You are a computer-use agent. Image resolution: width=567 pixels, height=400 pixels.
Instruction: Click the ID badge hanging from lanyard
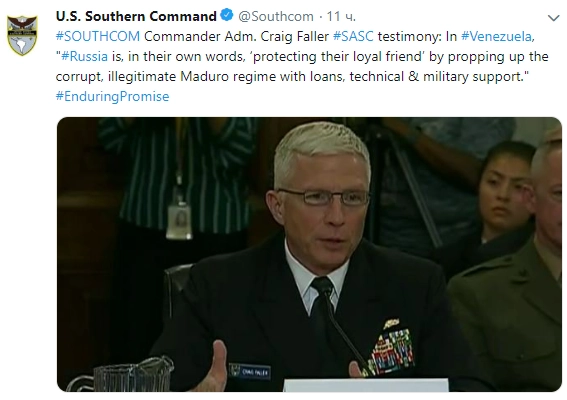(x=179, y=220)
